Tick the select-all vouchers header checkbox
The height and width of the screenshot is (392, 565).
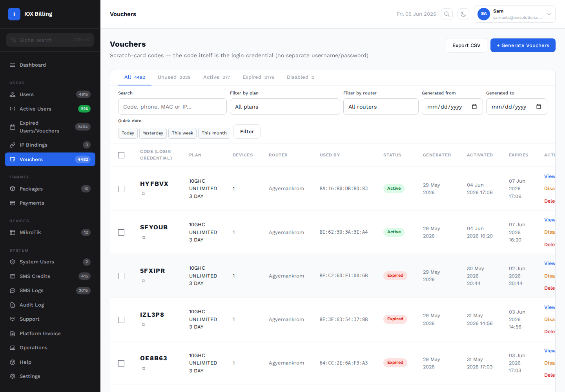(121, 155)
